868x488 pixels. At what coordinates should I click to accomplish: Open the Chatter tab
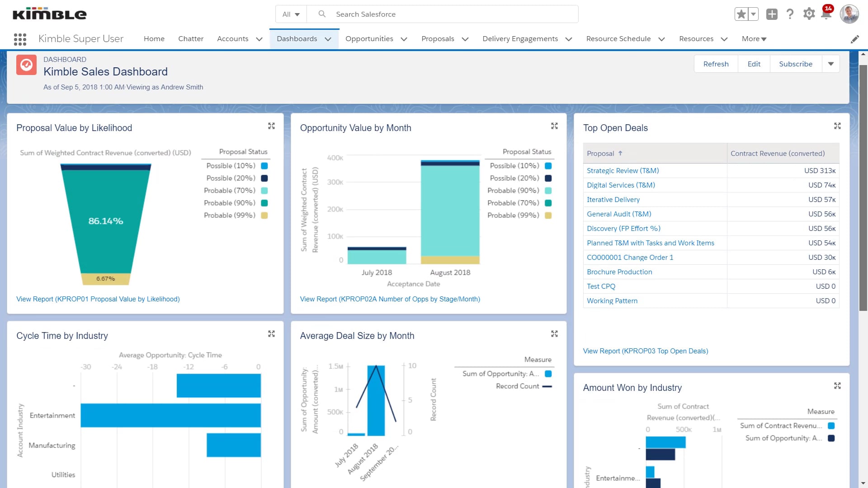coord(191,39)
